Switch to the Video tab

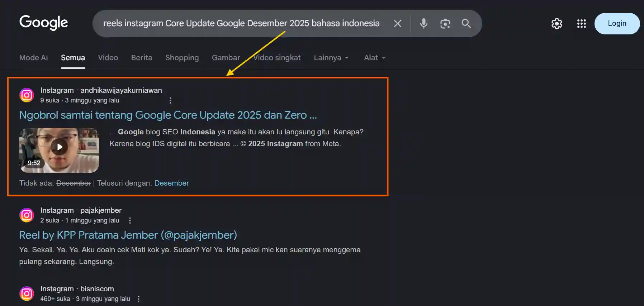pyautogui.click(x=108, y=58)
